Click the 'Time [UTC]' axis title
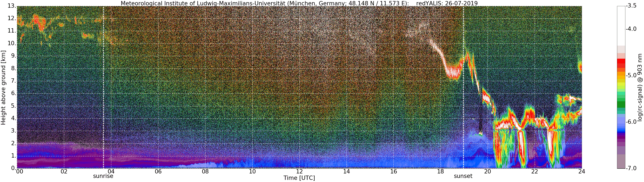 299,178
